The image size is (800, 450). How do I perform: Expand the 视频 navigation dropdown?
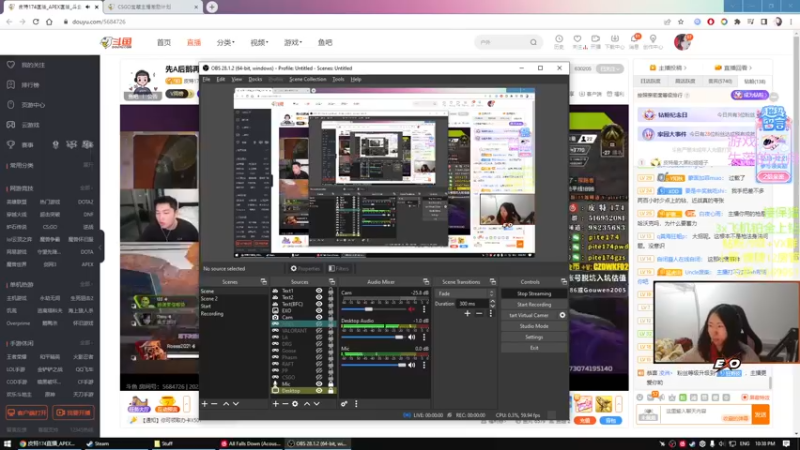point(259,42)
